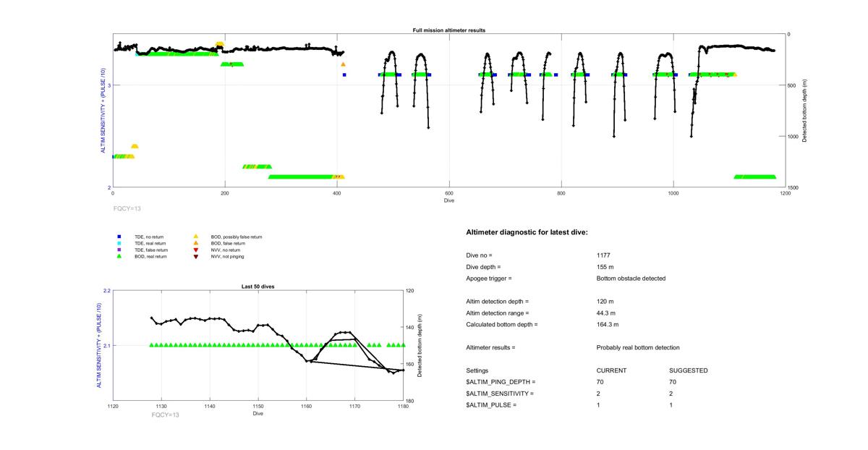Click the 'CURRENT' column header

click(x=611, y=371)
